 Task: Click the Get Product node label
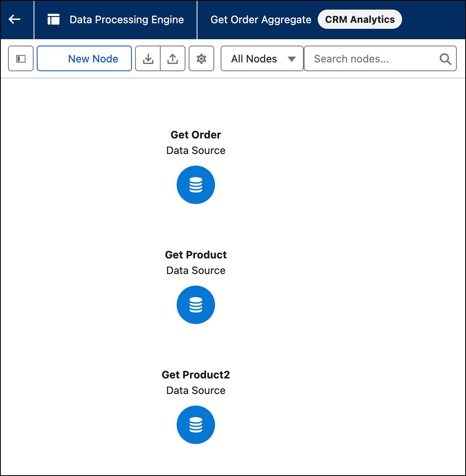[196, 254]
